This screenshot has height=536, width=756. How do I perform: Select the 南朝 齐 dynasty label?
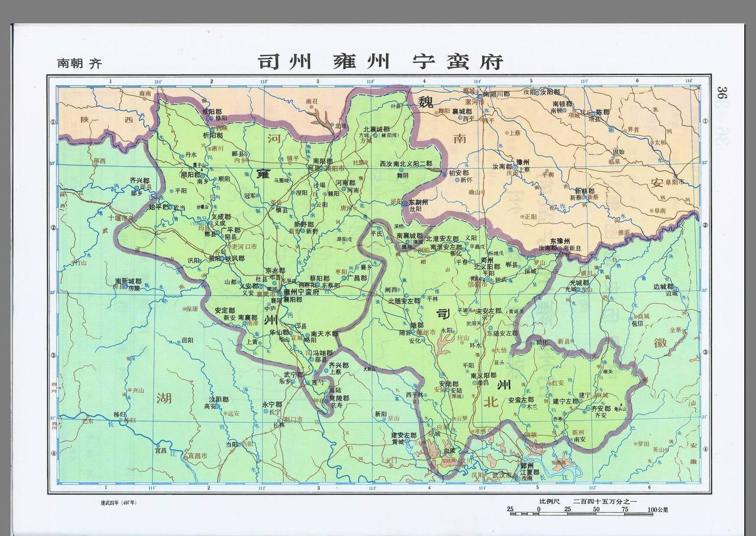(x=79, y=64)
